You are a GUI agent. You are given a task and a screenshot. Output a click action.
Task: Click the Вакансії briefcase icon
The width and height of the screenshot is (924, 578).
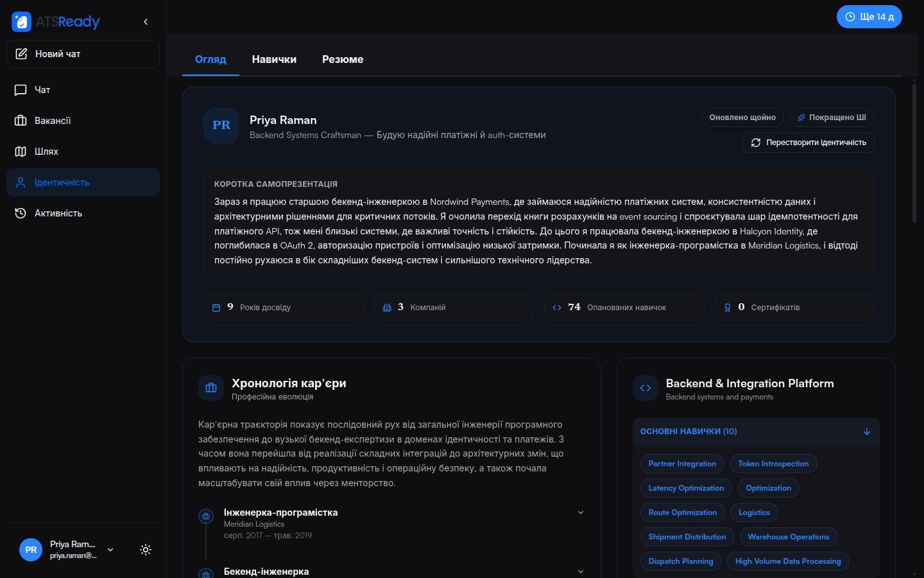coord(21,121)
